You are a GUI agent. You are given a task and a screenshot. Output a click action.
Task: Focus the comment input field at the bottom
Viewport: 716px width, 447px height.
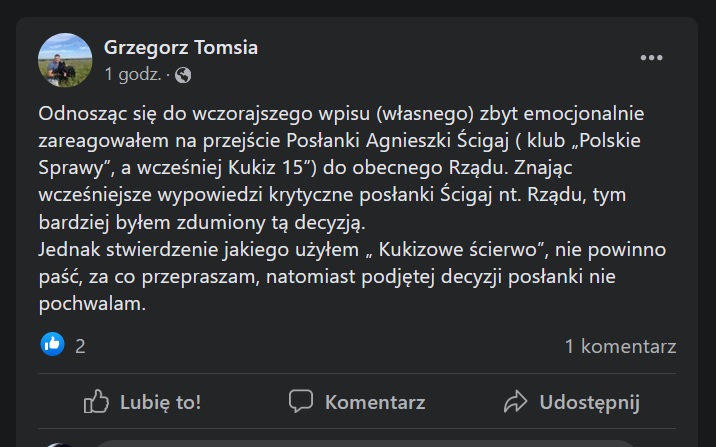pyautogui.click(x=360, y=443)
